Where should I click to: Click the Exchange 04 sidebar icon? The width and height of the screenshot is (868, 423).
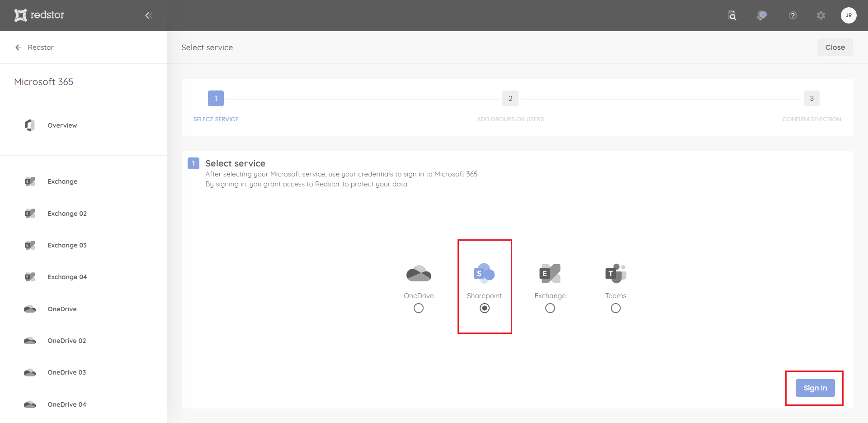[x=30, y=277]
